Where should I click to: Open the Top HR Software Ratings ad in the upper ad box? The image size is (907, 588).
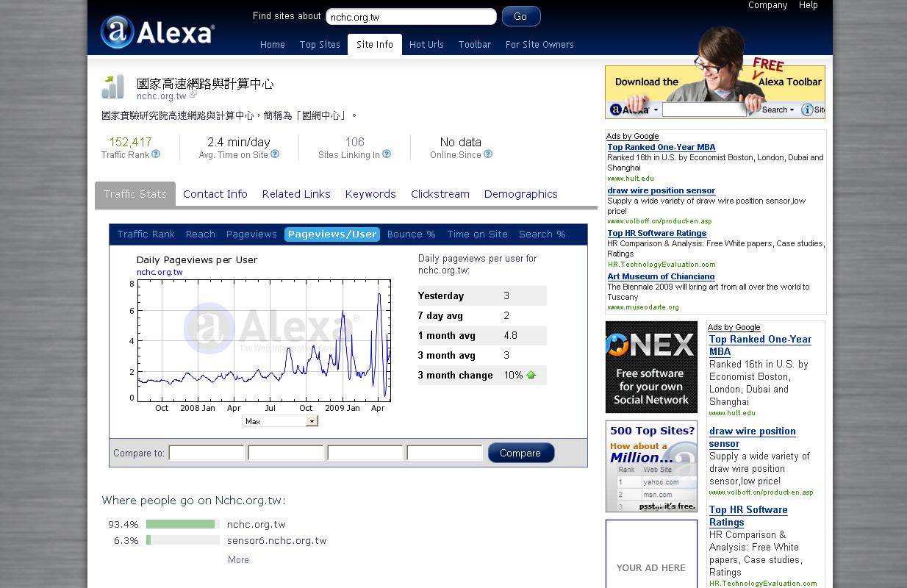click(x=657, y=233)
